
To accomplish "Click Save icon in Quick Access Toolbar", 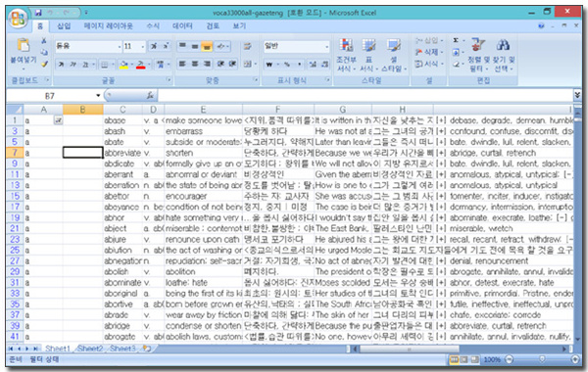I will pyautogui.click(x=38, y=13).
